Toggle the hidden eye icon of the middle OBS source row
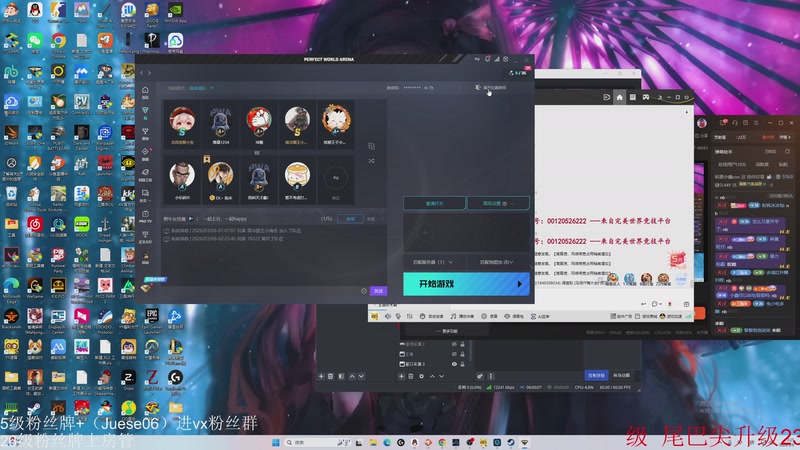This screenshot has width=800, height=450. pyautogui.click(x=454, y=354)
